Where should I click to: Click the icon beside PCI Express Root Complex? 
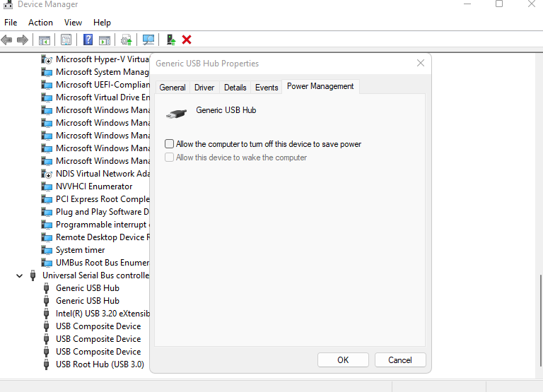click(x=47, y=199)
